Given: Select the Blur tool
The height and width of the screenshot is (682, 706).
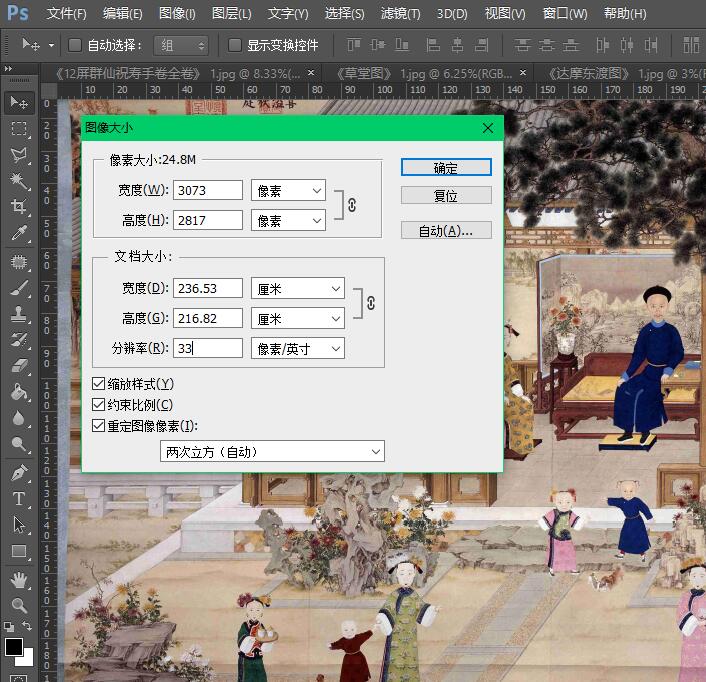Looking at the screenshot, I should tap(19, 418).
